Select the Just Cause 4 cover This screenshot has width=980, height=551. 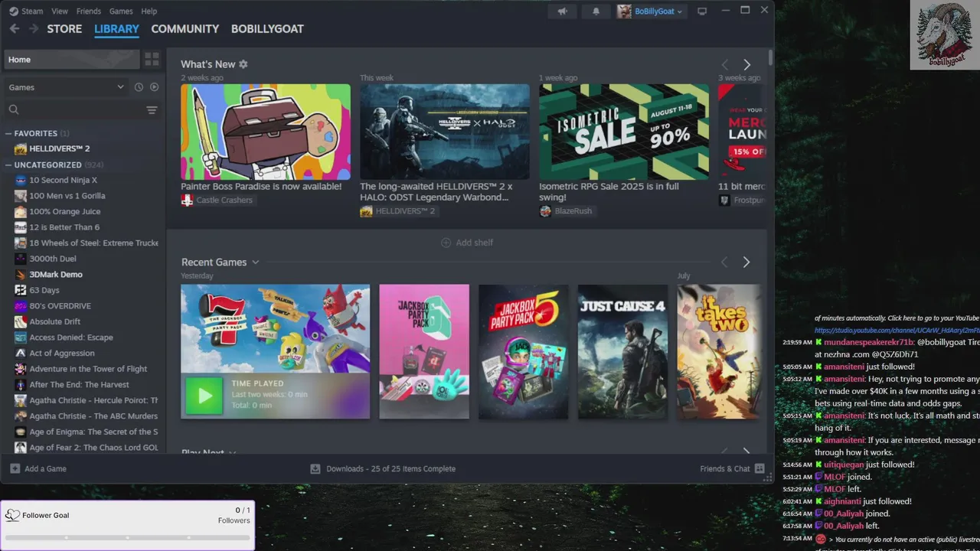(x=622, y=352)
